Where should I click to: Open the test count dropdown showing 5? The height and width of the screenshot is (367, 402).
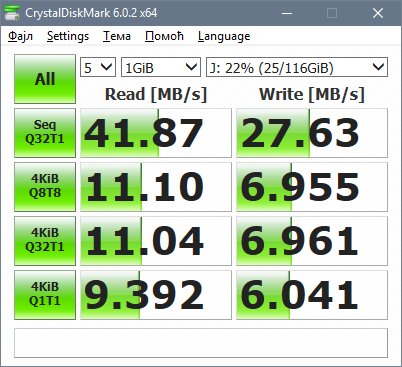click(98, 68)
